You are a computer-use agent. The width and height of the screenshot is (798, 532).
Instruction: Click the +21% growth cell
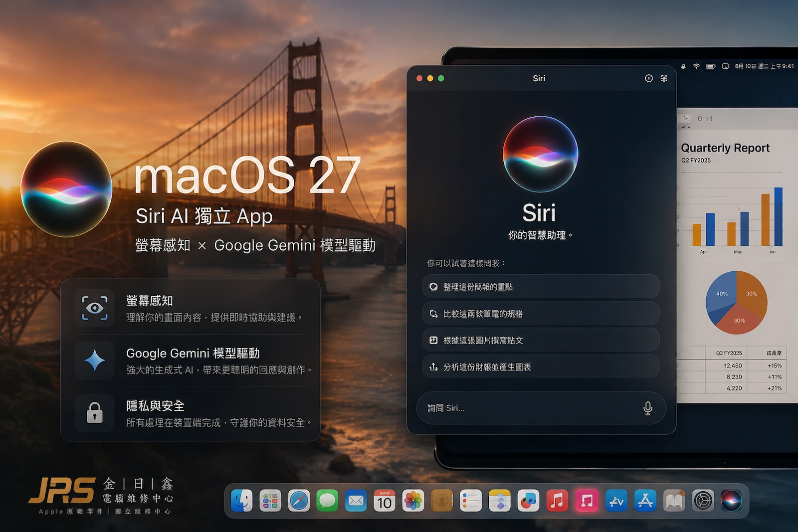coord(775,388)
